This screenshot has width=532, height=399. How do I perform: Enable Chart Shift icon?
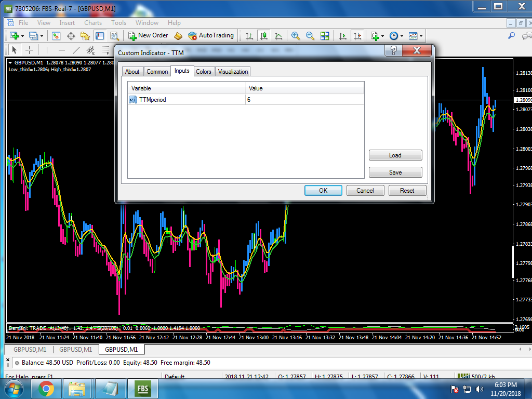357,36
